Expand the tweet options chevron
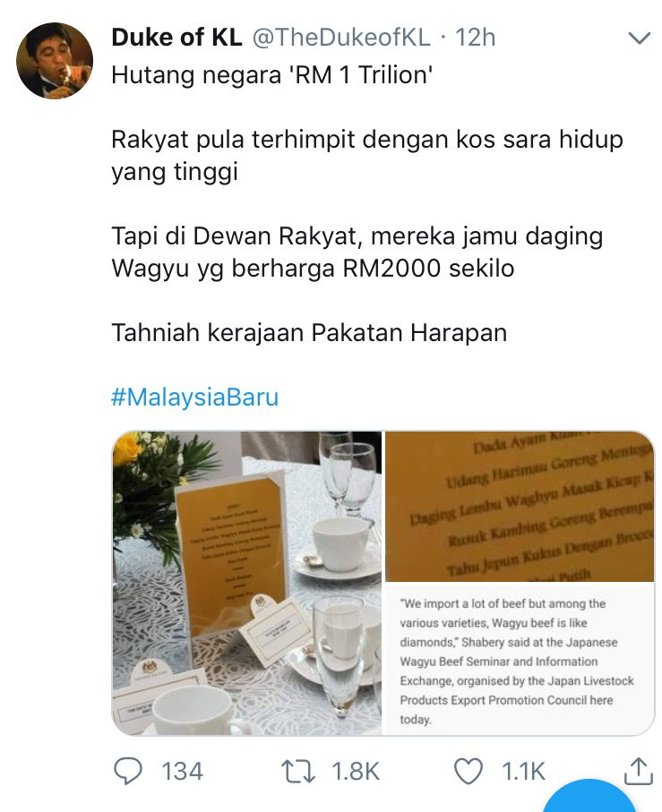Screen dimensions: 662x812 click(x=639, y=38)
